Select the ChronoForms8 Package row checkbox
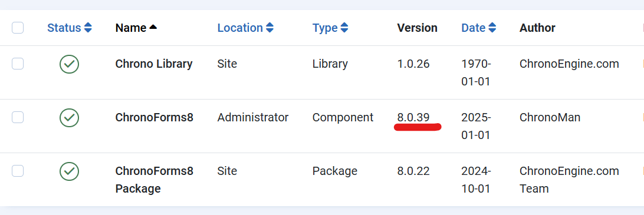Image resolution: width=644 pixels, height=215 pixels. (18, 171)
